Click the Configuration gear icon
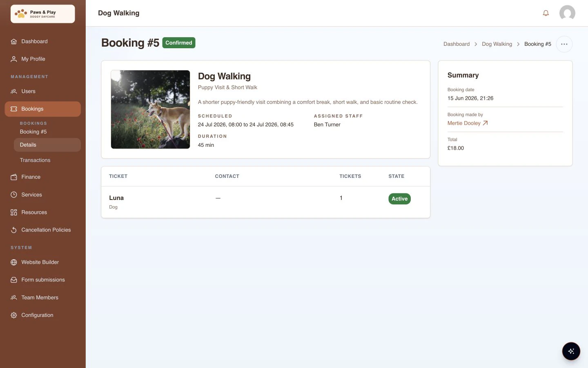 tap(14, 315)
